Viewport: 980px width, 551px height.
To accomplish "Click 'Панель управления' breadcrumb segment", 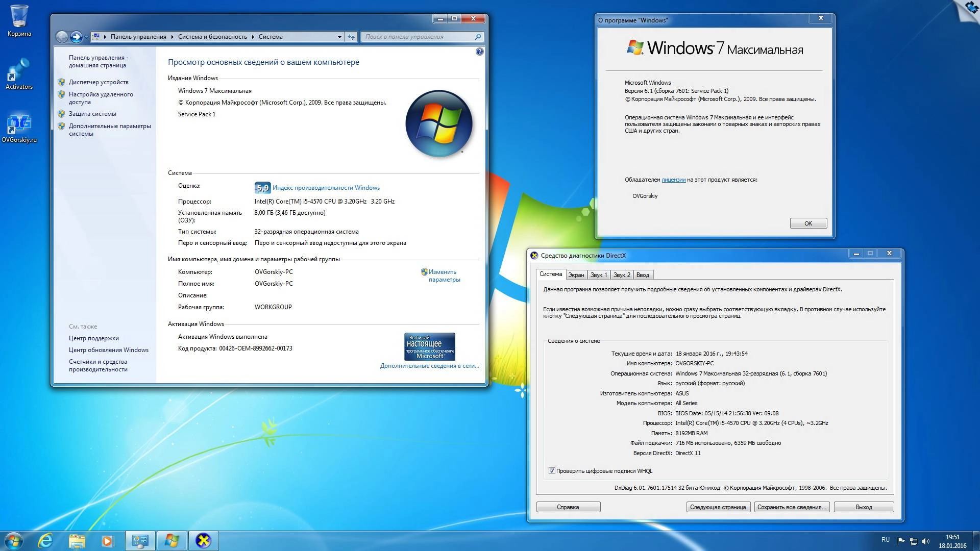I will (x=138, y=37).
